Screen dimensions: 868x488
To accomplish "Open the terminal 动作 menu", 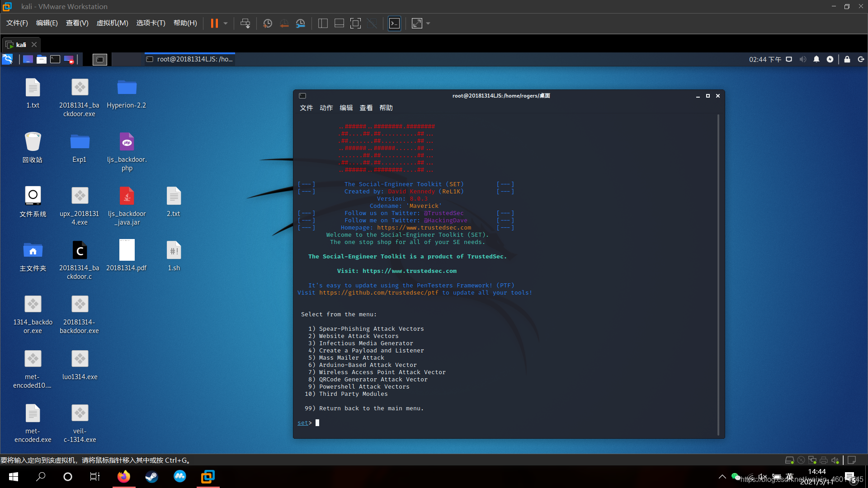I will point(326,108).
